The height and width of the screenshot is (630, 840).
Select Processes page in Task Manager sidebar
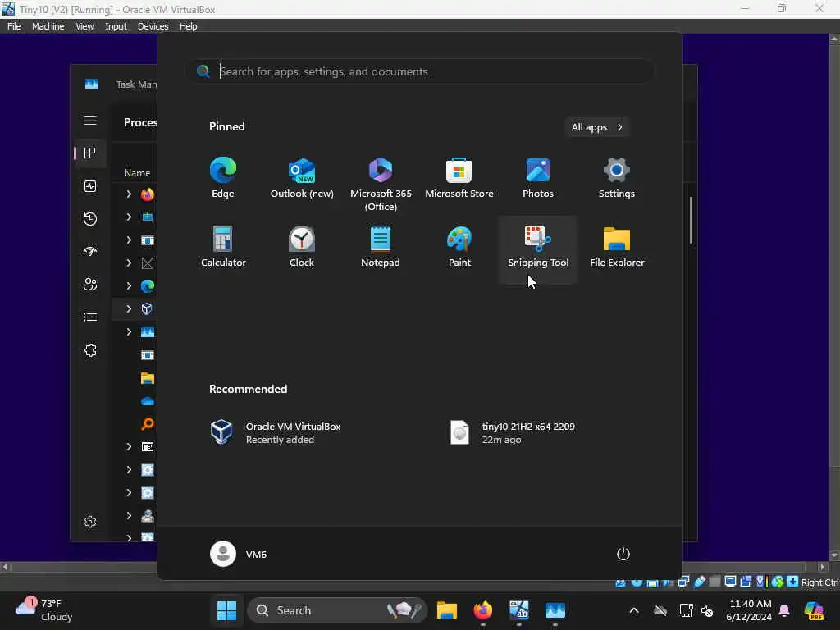(90, 153)
